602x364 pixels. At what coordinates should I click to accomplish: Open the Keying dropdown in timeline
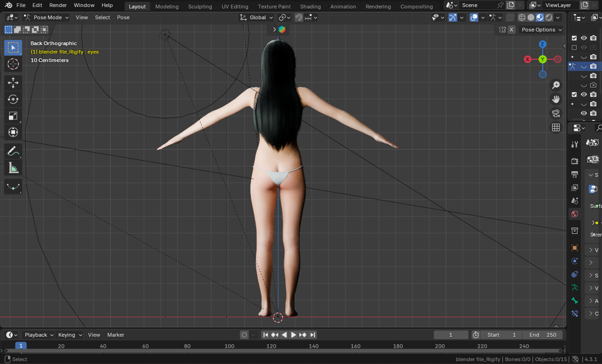tap(70, 335)
